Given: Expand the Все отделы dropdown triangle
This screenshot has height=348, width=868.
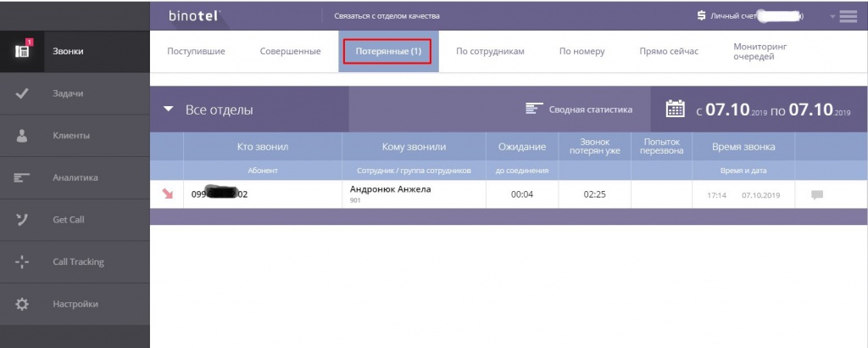Looking at the screenshot, I should (x=169, y=109).
